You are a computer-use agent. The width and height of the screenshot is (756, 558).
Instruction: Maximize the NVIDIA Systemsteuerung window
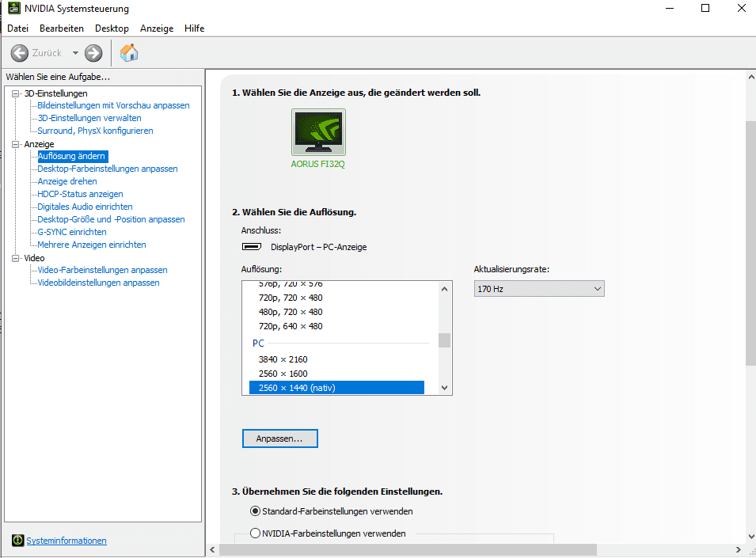[705, 8]
